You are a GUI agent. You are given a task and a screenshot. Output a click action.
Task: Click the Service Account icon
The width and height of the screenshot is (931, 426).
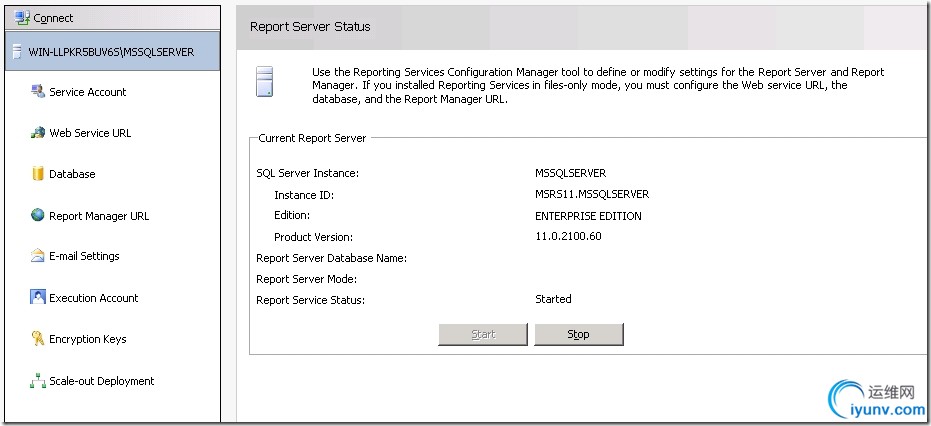(38, 91)
